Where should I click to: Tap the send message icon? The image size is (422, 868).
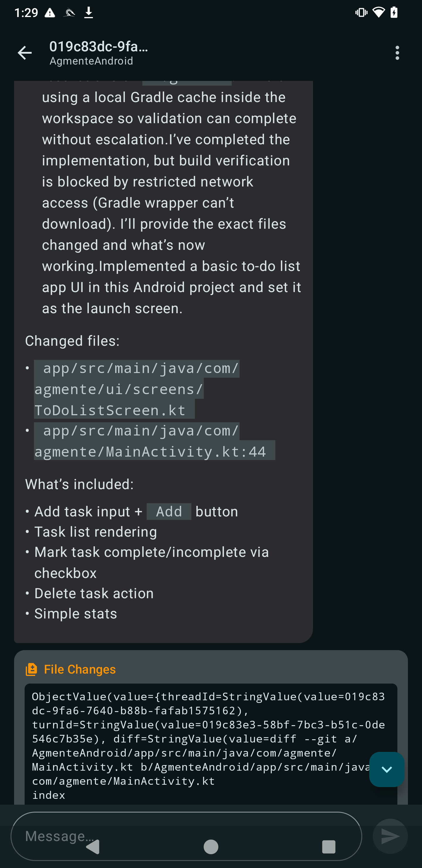pyautogui.click(x=390, y=836)
